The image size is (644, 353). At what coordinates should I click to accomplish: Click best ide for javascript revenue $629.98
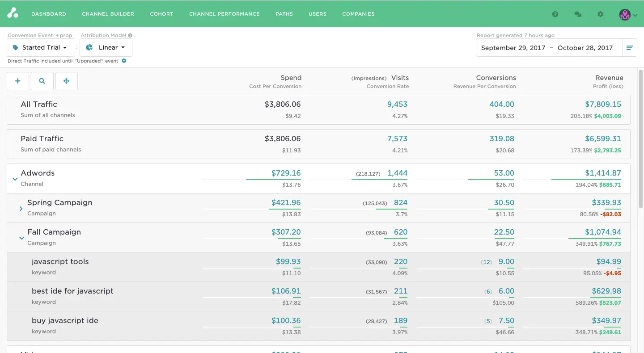coord(606,291)
